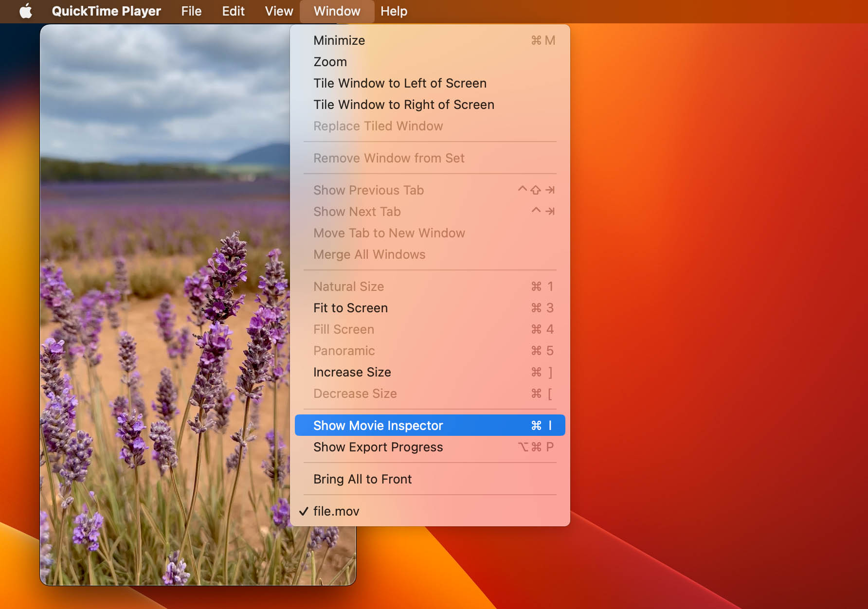Choose Fit to Screen
Viewport: 868px width, 609px height.
click(430, 308)
